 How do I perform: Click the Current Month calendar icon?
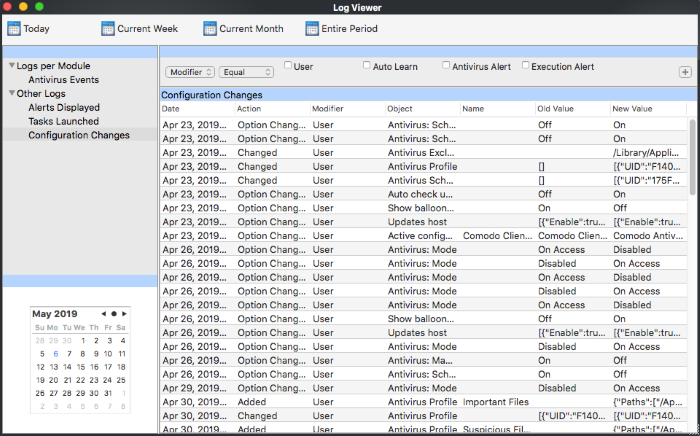[x=210, y=29]
